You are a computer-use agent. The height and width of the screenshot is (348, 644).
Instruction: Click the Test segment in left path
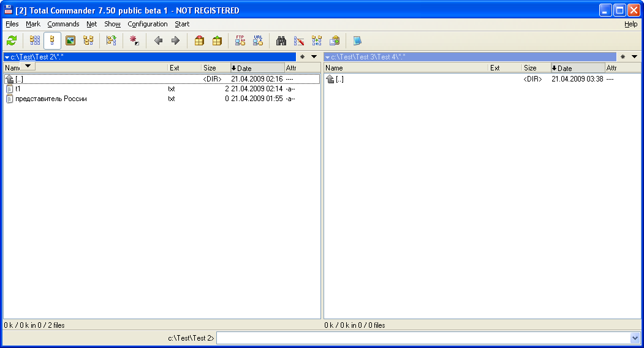27,57
